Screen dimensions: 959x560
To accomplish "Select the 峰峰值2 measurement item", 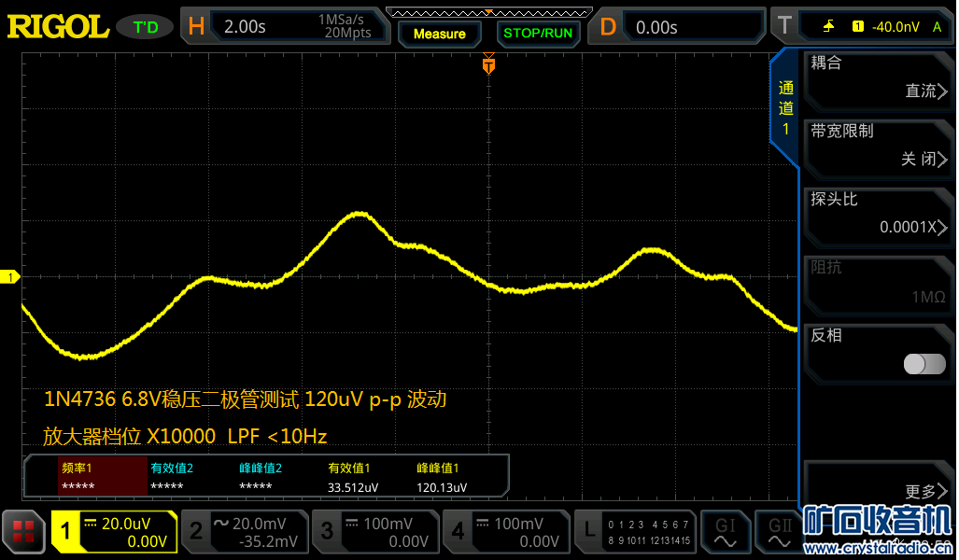I will [261, 478].
